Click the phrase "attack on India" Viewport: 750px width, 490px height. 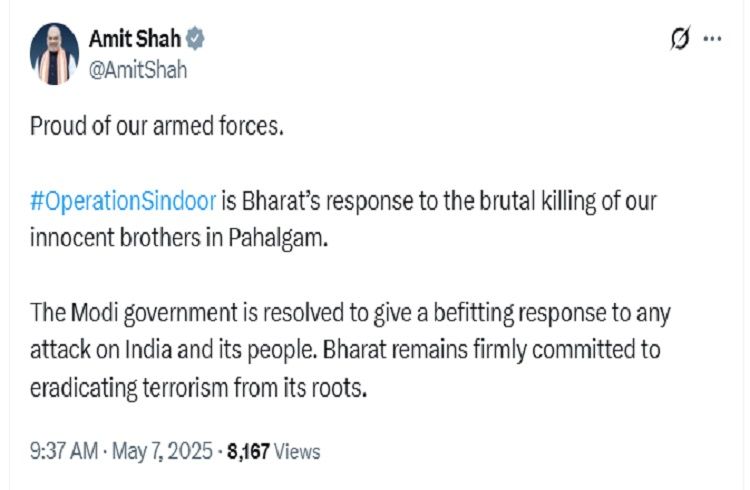(100, 350)
